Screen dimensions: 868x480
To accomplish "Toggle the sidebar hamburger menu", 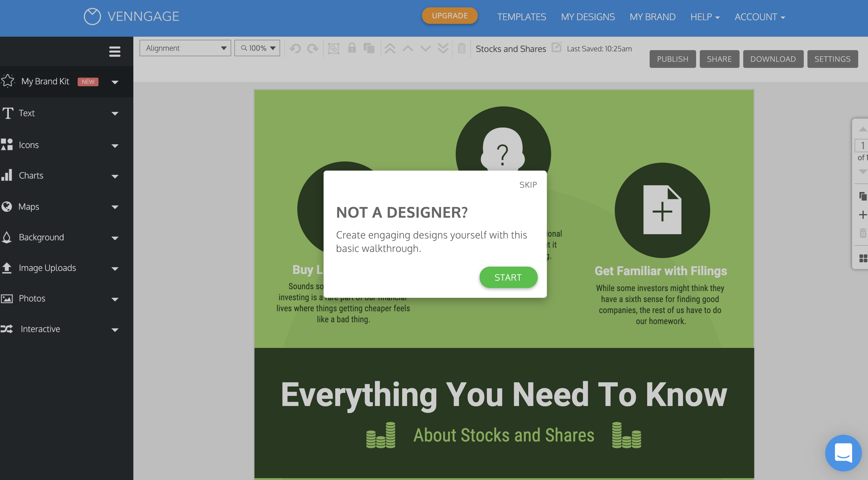I will coord(115,52).
